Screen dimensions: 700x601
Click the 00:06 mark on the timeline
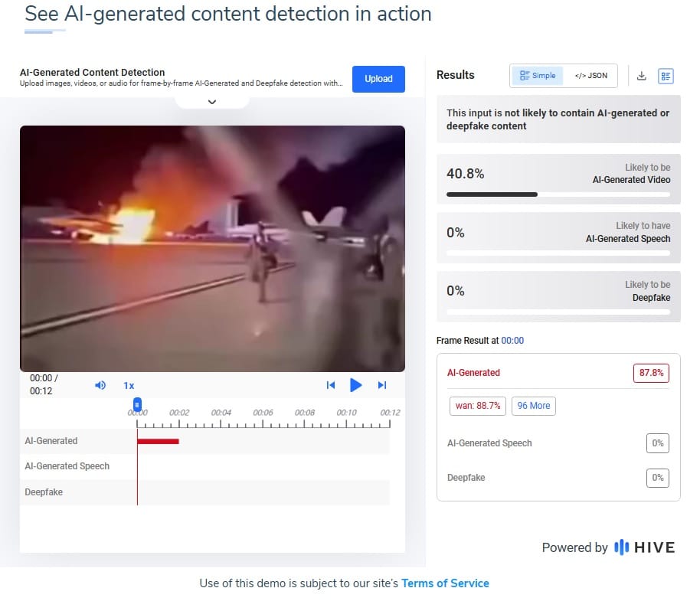click(263, 413)
